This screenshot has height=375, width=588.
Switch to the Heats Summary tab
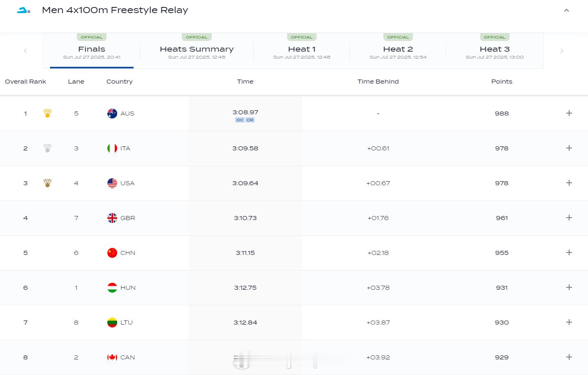click(x=197, y=51)
